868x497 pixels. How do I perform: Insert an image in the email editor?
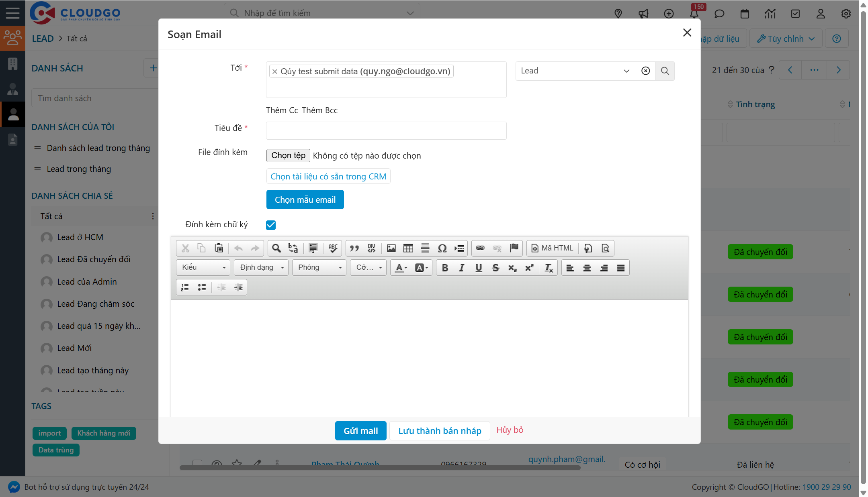(391, 248)
